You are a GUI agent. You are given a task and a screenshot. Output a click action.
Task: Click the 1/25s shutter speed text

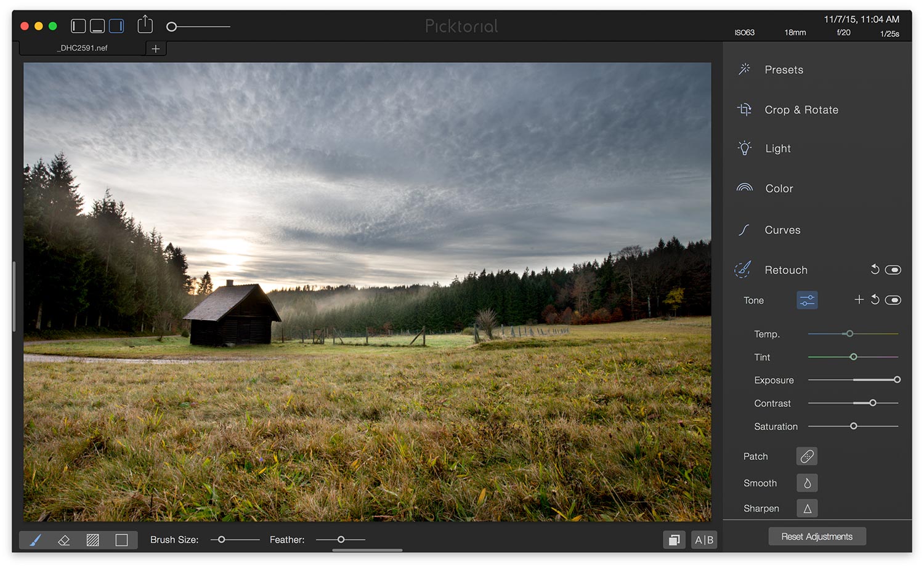[890, 34]
